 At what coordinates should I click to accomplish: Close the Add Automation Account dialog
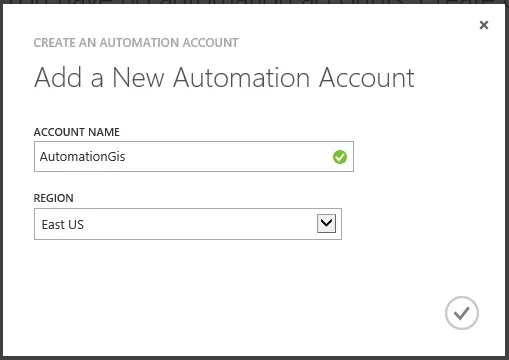coord(484,25)
